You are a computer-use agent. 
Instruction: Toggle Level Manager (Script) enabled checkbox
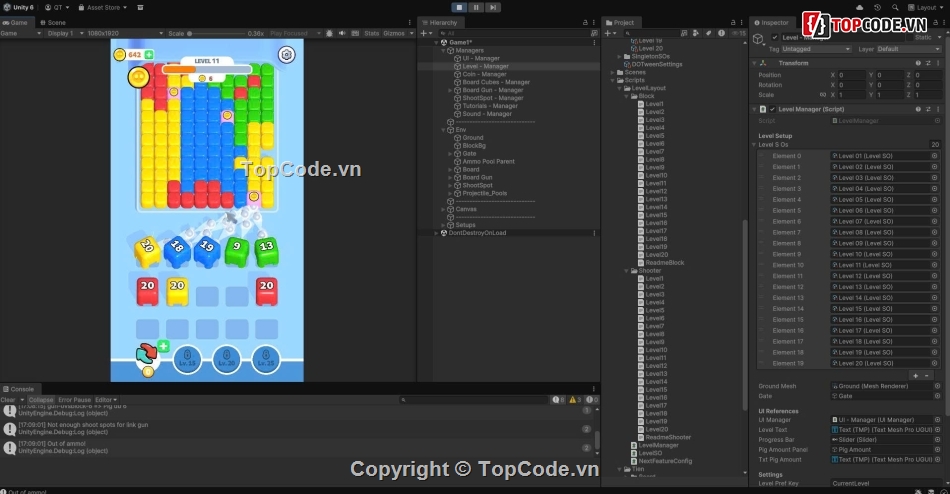tap(772, 109)
